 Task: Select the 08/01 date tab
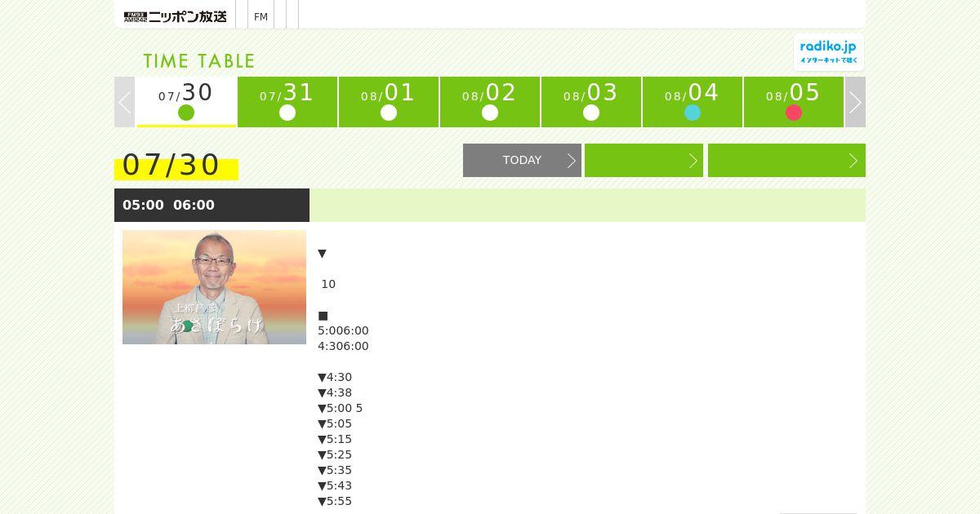(x=389, y=102)
